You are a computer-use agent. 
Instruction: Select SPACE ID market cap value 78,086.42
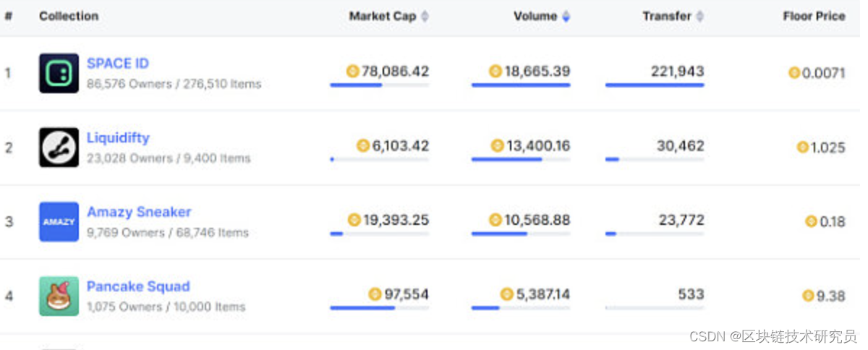[395, 71]
